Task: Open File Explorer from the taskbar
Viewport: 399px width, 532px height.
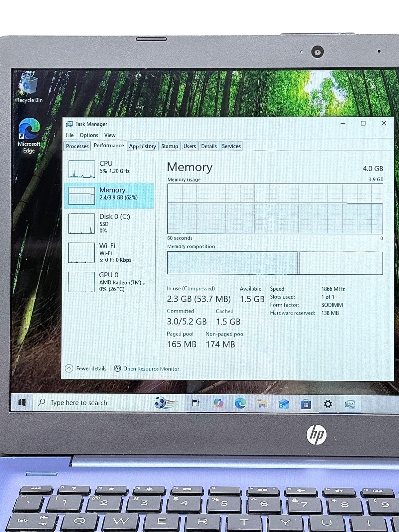Action: (262, 404)
